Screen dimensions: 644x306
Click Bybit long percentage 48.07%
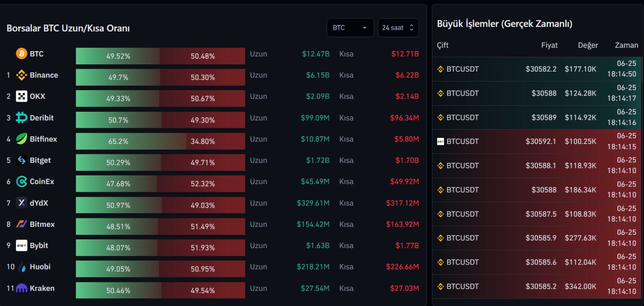(118, 248)
